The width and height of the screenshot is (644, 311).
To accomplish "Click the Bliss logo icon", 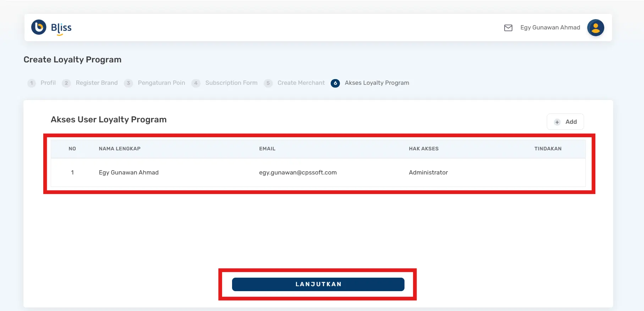I will (39, 27).
